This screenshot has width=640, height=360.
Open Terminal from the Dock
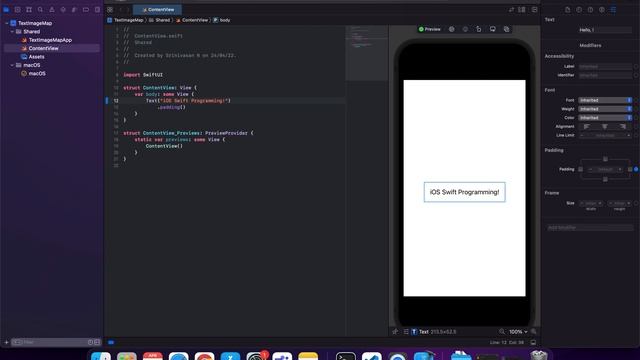pyautogui.click(x=346, y=356)
